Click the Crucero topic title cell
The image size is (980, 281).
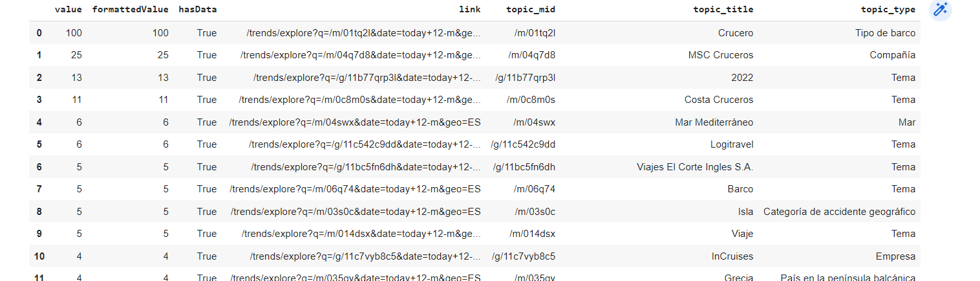tap(736, 33)
